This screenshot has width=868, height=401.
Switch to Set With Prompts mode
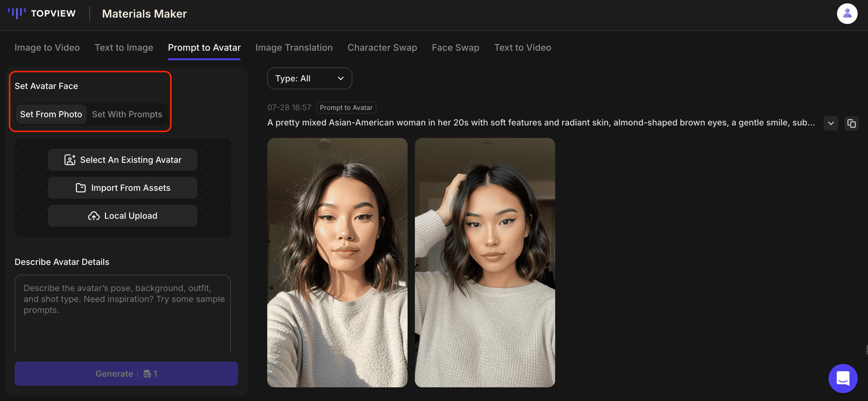point(127,114)
